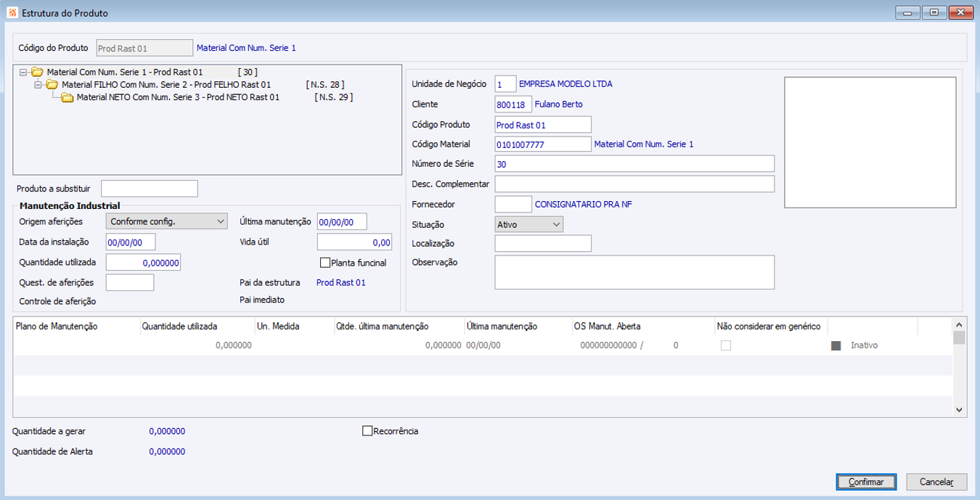The width and height of the screenshot is (980, 500).
Task: Click the Vida útil input field
Action: tap(354, 242)
